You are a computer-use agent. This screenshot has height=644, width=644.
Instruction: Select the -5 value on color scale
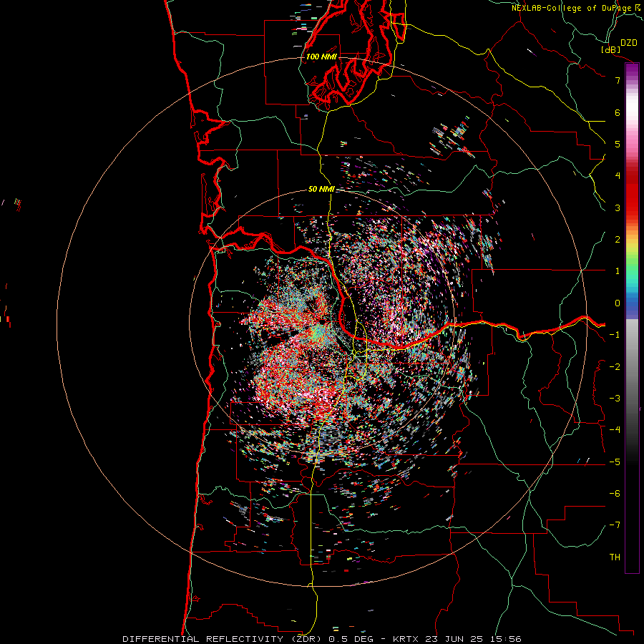(x=615, y=462)
